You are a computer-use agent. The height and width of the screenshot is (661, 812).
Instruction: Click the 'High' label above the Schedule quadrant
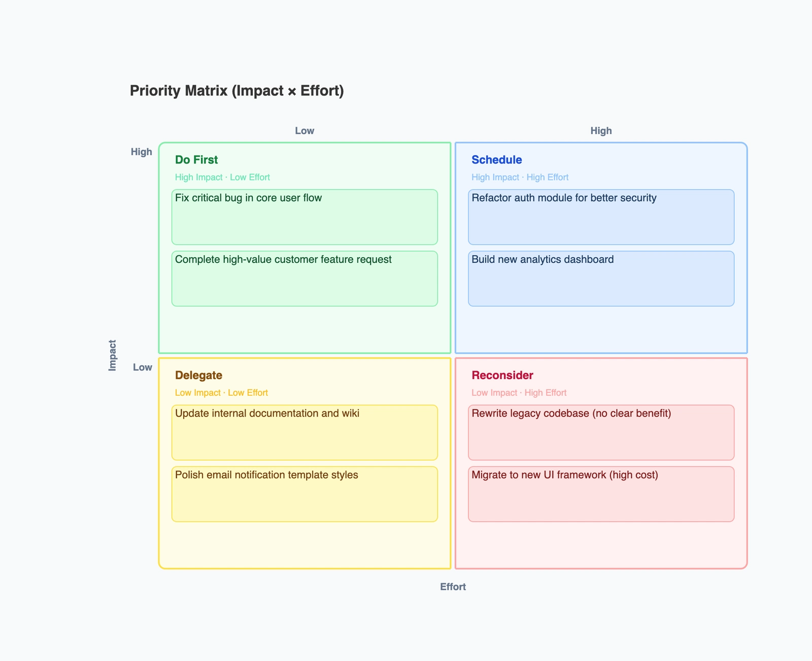click(x=600, y=130)
